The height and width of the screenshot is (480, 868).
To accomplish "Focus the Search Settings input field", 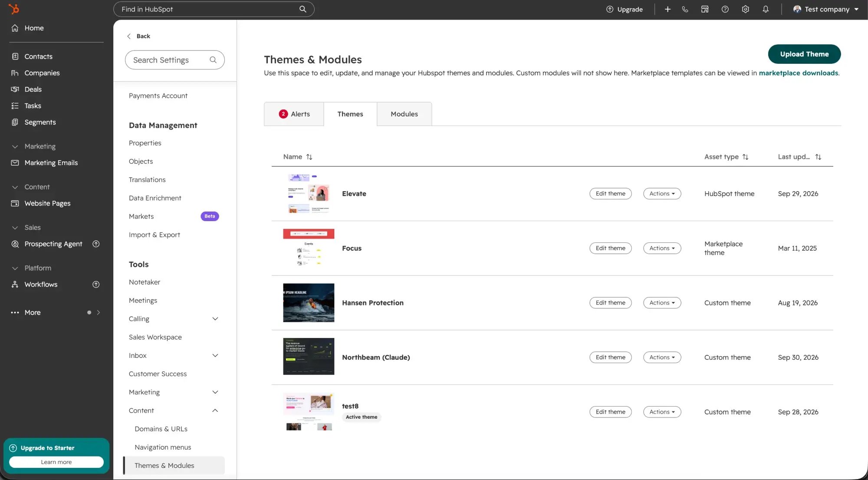I will (174, 60).
